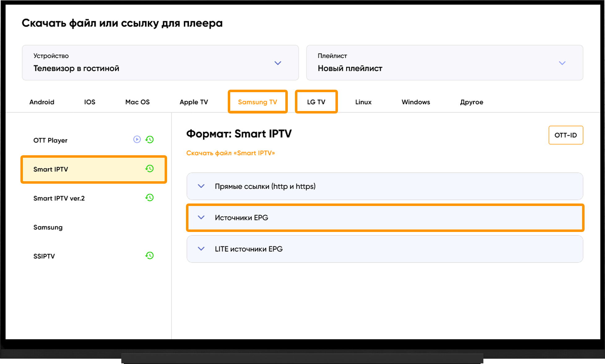This screenshot has width=605, height=364.
Task: Switch to the Android tab
Action: [x=42, y=102]
